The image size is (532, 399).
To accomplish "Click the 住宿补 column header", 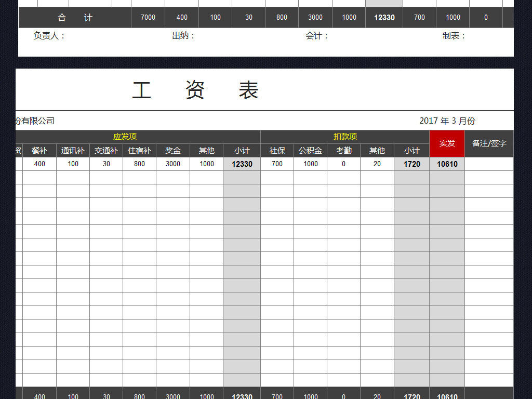I will (x=139, y=151).
